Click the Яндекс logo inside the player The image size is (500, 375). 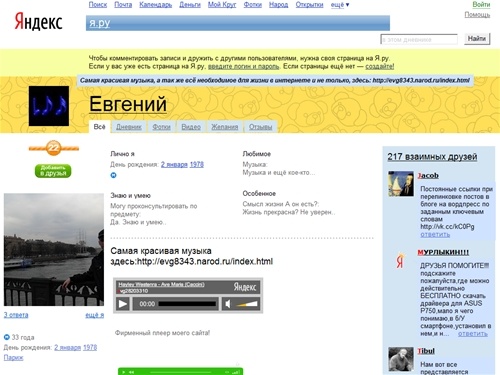pos(245,287)
